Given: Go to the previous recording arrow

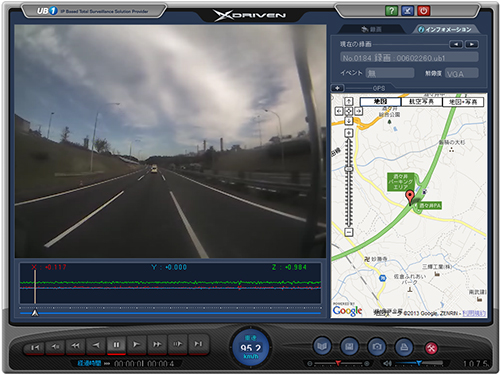Looking at the screenshot, I should click(x=456, y=44).
